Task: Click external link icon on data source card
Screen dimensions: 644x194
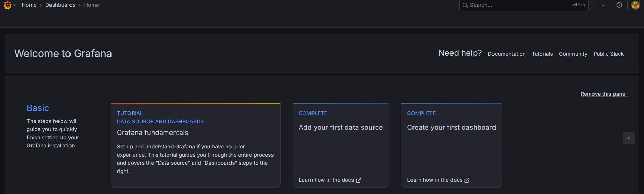Action: (x=359, y=180)
